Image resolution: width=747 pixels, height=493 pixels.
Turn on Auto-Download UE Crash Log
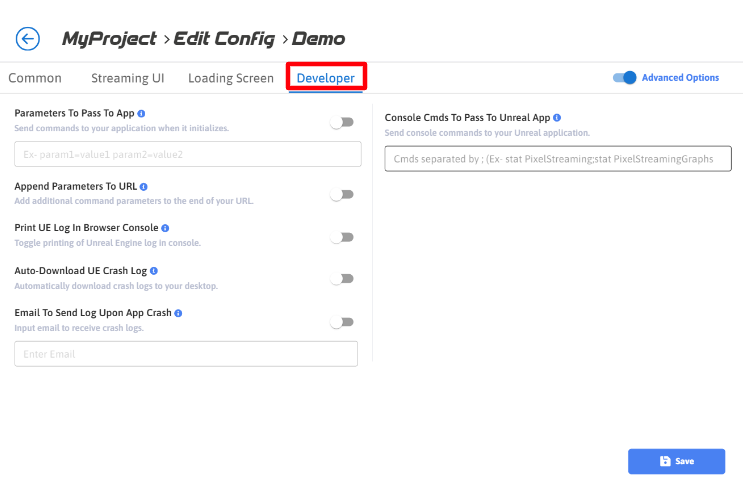pyautogui.click(x=342, y=279)
